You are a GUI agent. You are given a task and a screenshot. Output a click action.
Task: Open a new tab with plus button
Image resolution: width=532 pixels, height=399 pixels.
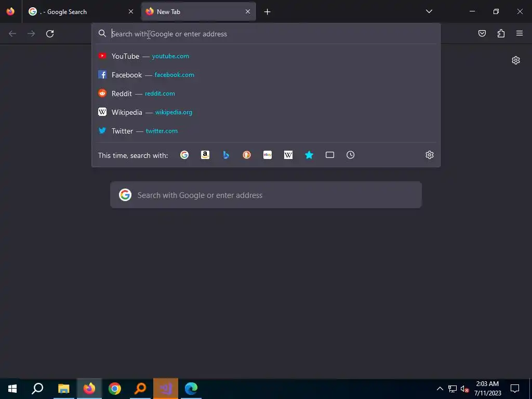coord(268,12)
